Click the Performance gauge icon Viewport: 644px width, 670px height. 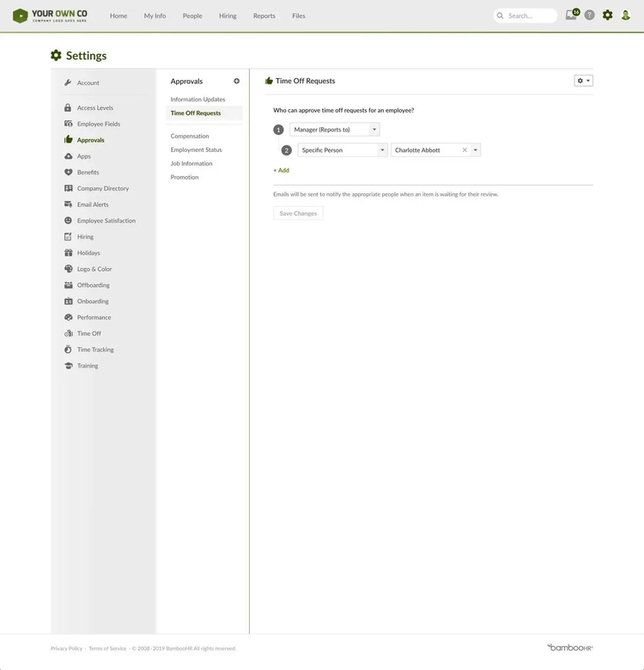click(x=69, y=317)
